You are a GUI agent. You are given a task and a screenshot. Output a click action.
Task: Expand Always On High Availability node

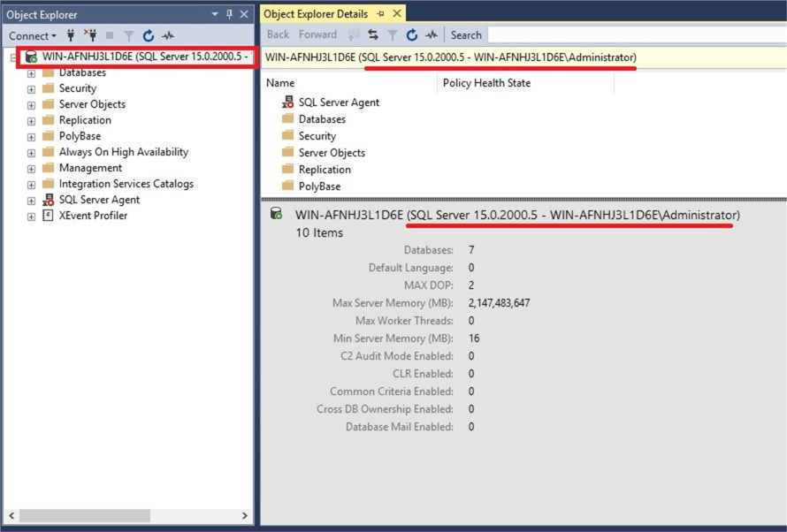[x=31, y=153]
